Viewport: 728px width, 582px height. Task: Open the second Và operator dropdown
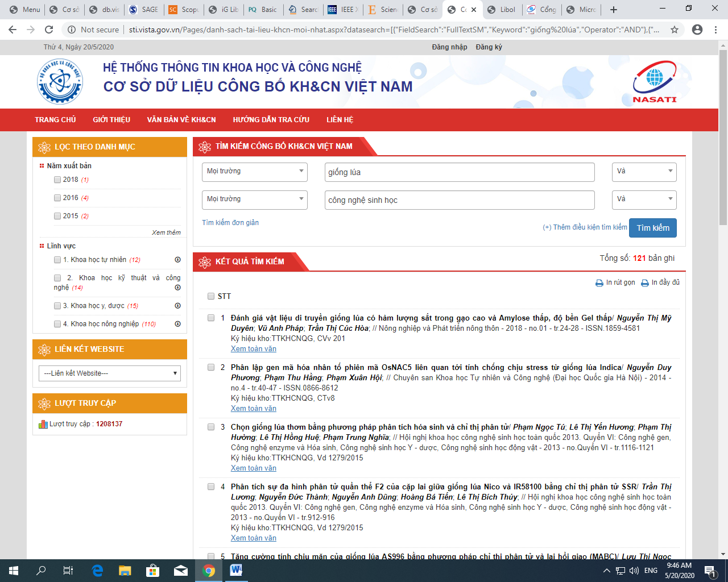click(x=644, y=199)
